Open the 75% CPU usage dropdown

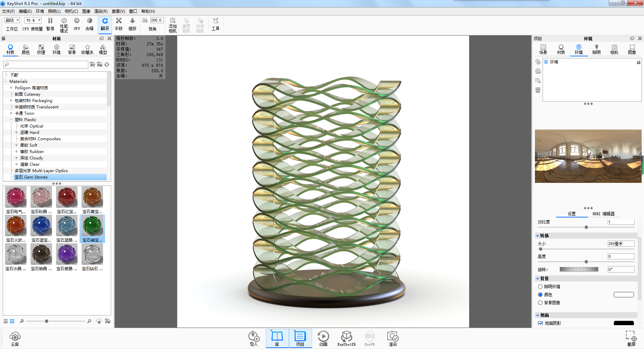(33, 20)
